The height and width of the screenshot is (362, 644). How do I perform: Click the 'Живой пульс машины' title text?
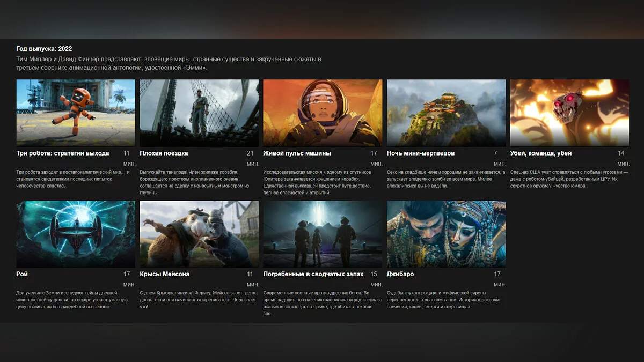coord(297,153)
